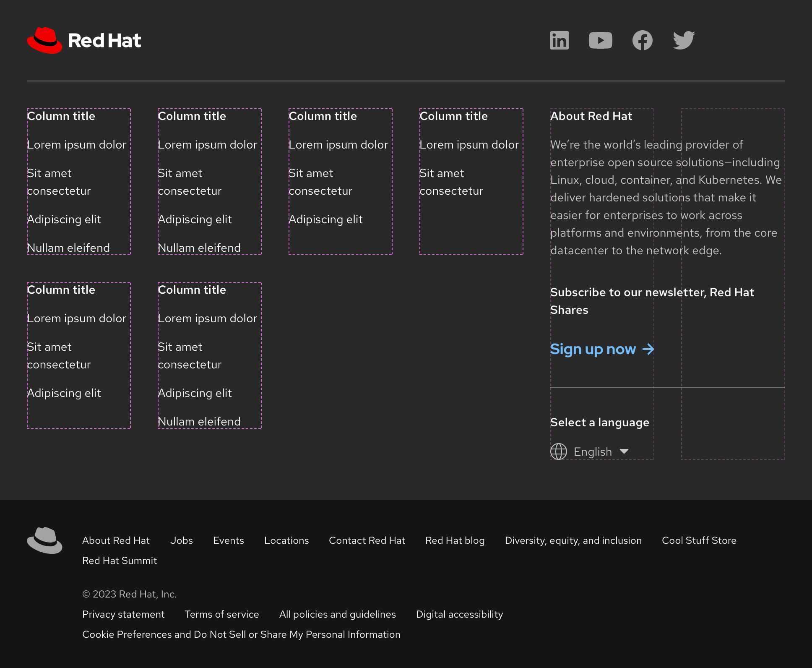Click the Twitter bird icon
The image size is (812, 668).
(x=683, y=40)
